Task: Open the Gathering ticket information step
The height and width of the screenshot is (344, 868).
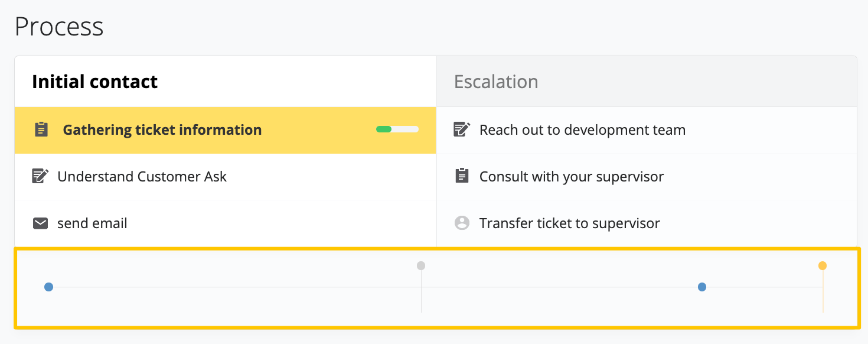Action: point(226,130)
